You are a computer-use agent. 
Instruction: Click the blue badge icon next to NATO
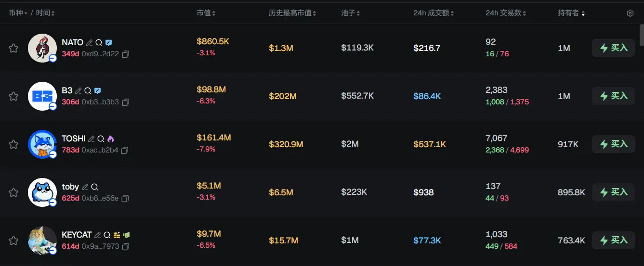(x=109, y=42)
